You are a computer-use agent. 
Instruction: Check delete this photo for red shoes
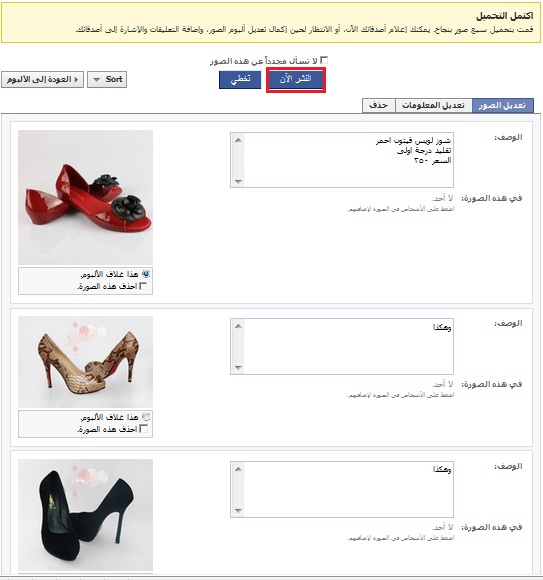point(144,286)
